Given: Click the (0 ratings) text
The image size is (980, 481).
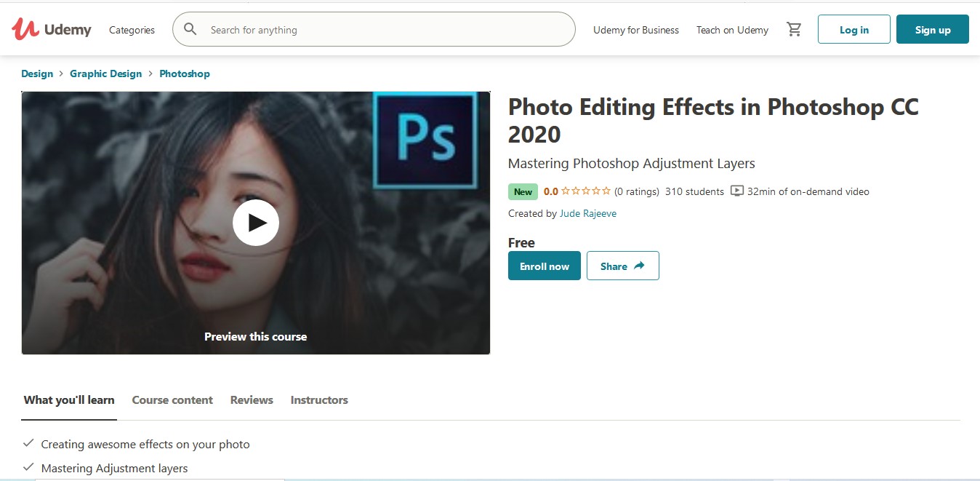Looking at the screenshot, I should [x=637, y=191].
